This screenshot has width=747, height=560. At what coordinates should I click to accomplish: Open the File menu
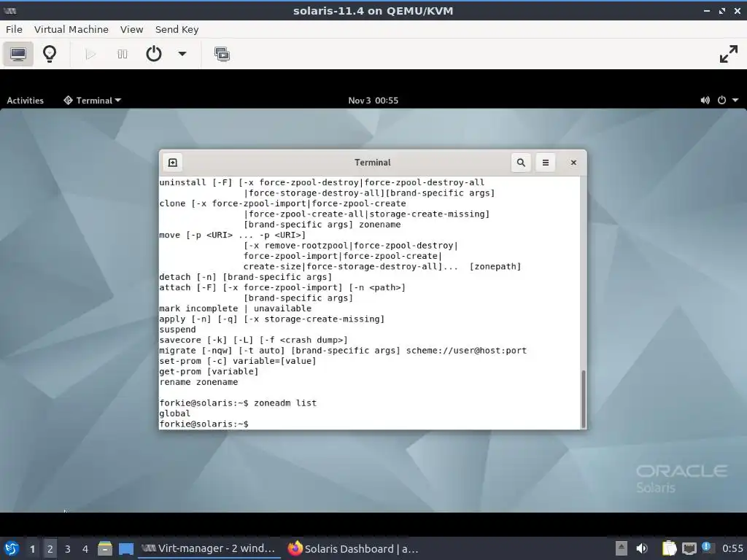coord(14,29)
